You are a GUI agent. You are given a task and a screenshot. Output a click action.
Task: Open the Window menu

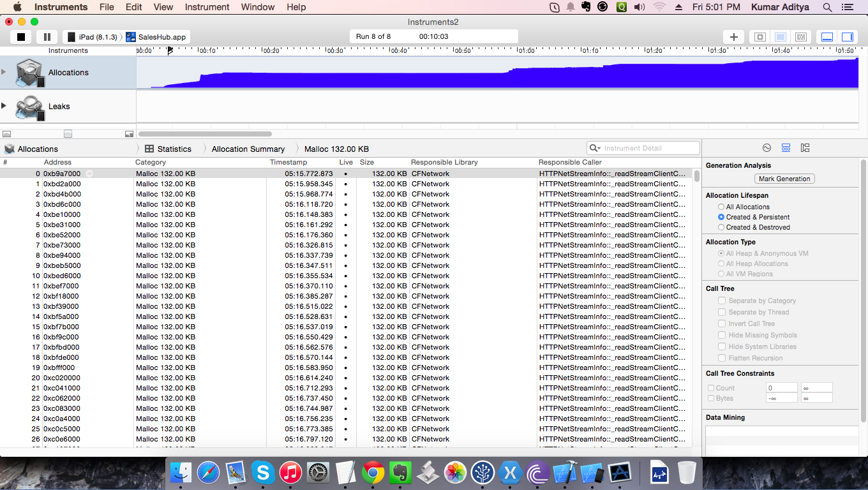coord(258,7)
